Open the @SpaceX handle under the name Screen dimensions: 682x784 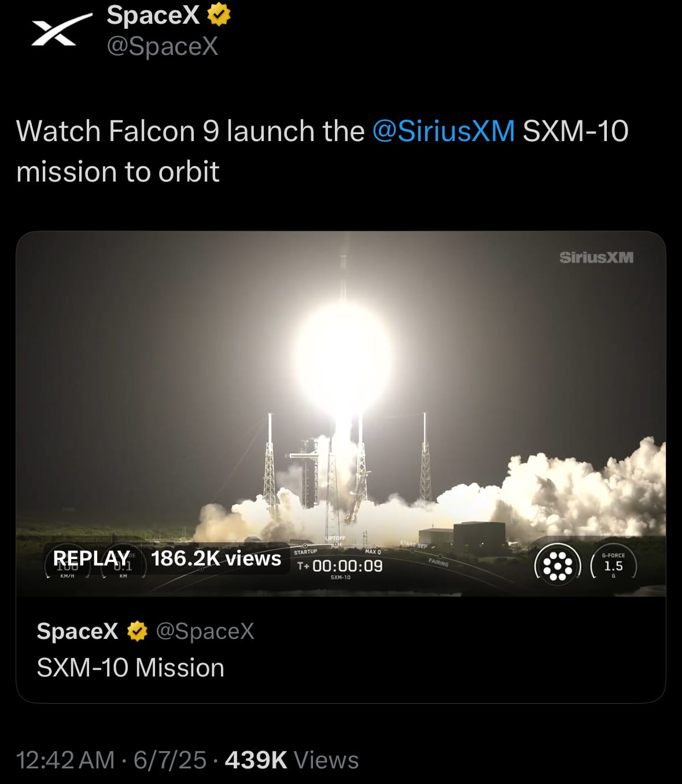point(163,46)
